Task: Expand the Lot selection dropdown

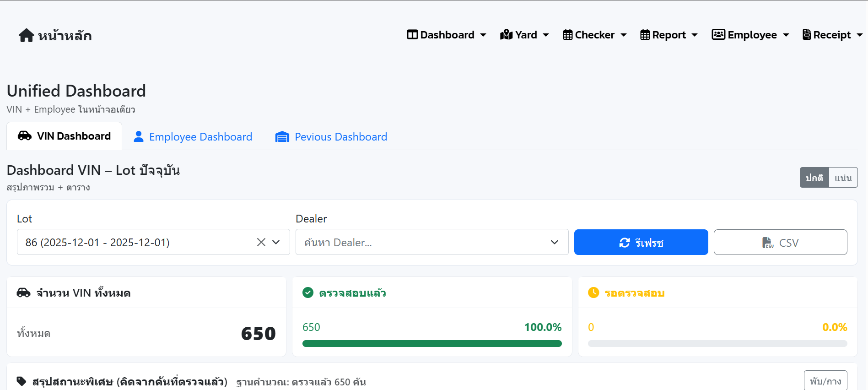Action: coord(276,242)
